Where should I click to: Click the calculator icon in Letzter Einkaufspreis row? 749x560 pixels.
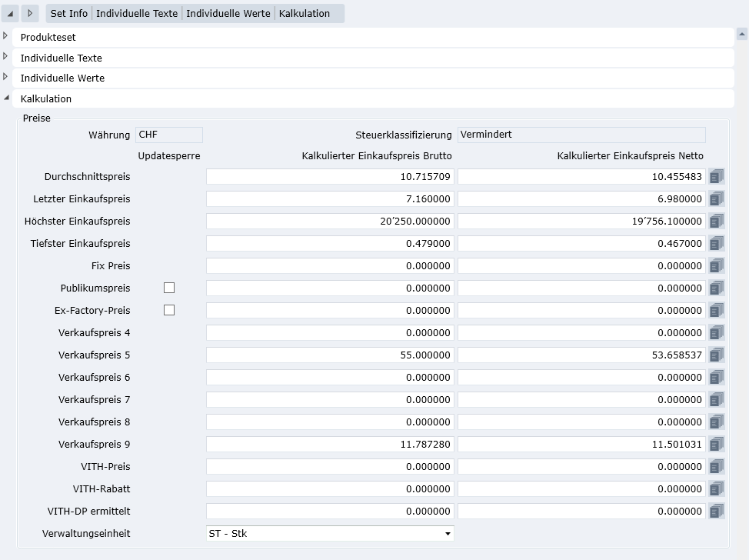click(x=716, y=199)
